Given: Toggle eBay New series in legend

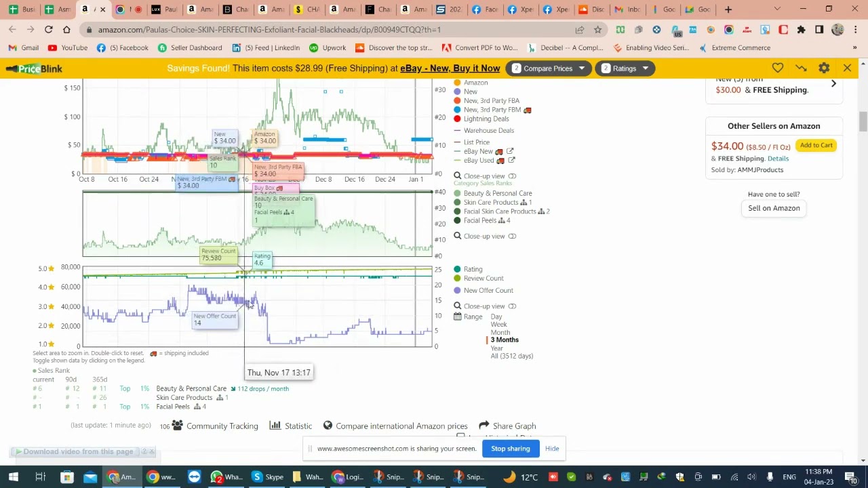Looking at the screenshot, I should click(x=479, y=151).
